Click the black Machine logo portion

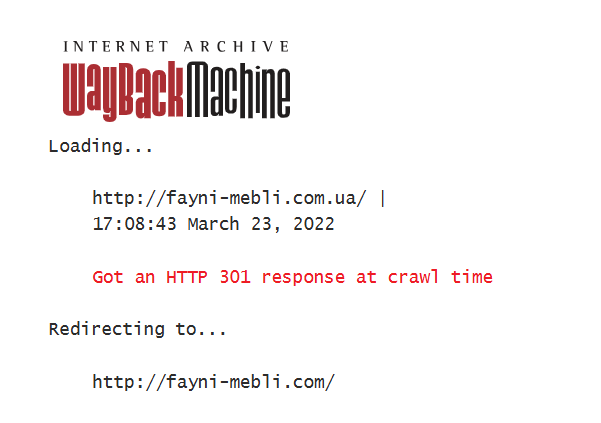pyautogui.click(x=238, y=90)
